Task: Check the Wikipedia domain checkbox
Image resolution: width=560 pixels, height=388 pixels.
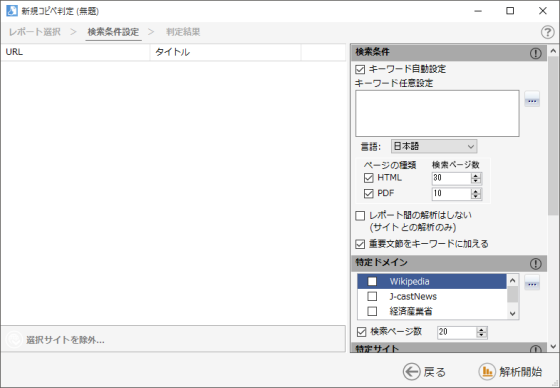Action: pyautogui.click(x=372, y=281)
